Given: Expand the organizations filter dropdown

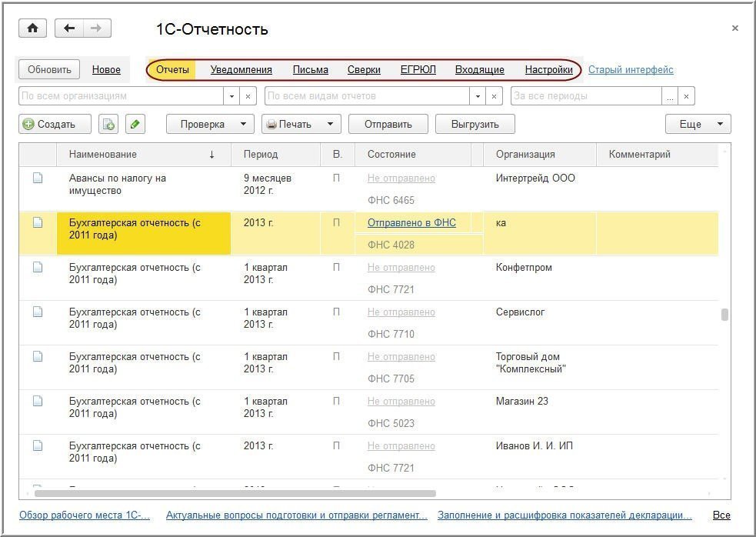Looking at the screenshot, I should click(x=232, y=96).
